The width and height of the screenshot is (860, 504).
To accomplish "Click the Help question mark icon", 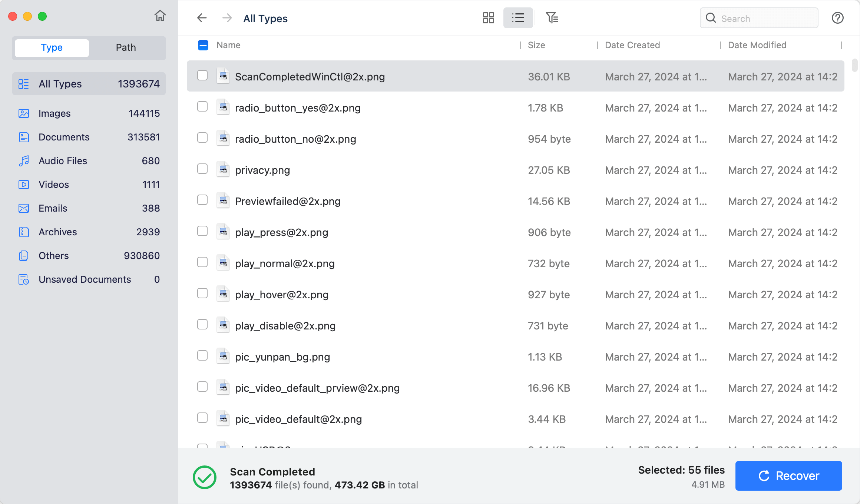I will 837,18.
